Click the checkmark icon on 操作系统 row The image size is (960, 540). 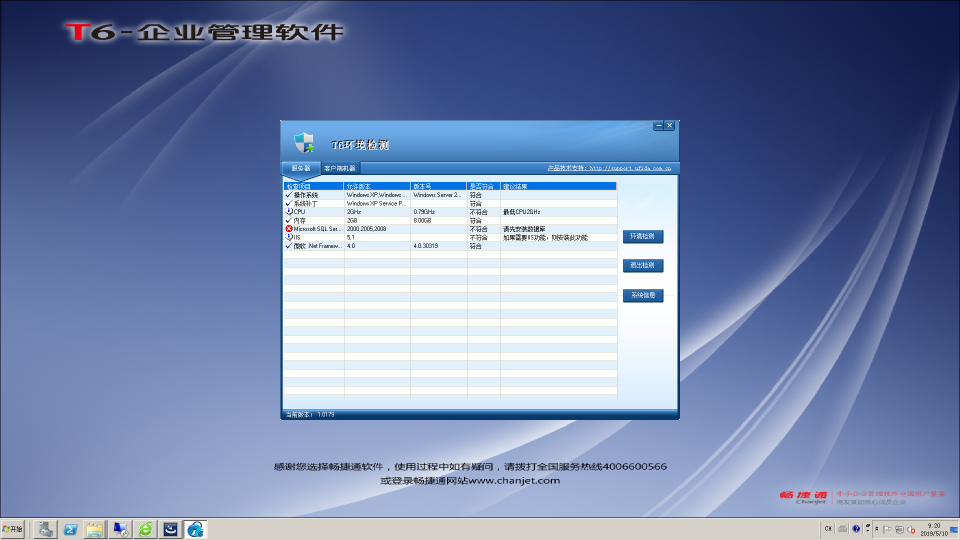coord(288,195)
